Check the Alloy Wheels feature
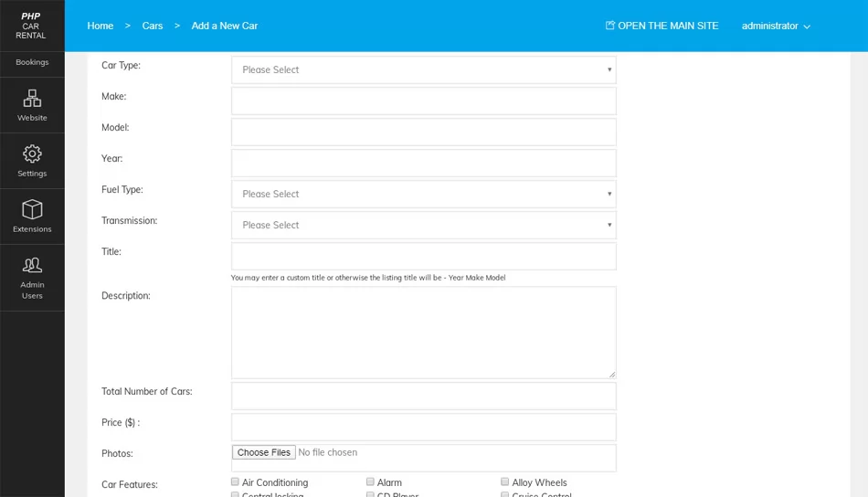The width and height of the screenshot is (868, 497). (x=504, y=481)
